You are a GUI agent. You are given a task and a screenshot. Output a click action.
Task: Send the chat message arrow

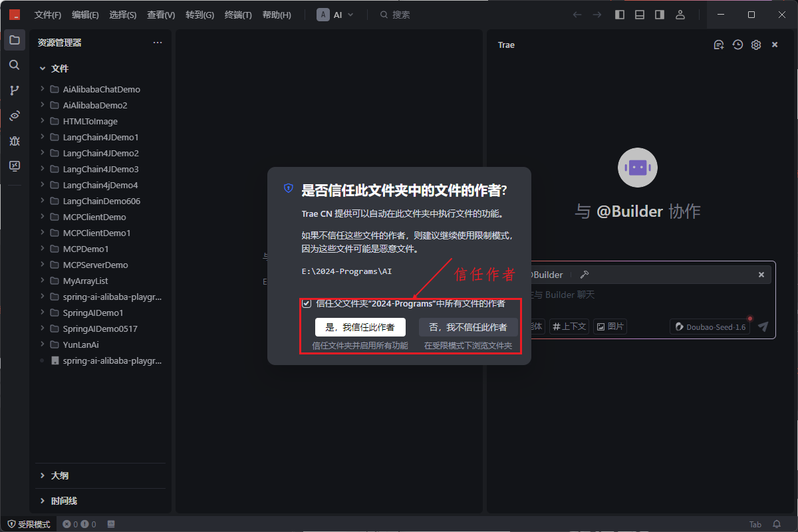(x=763, y=327)
